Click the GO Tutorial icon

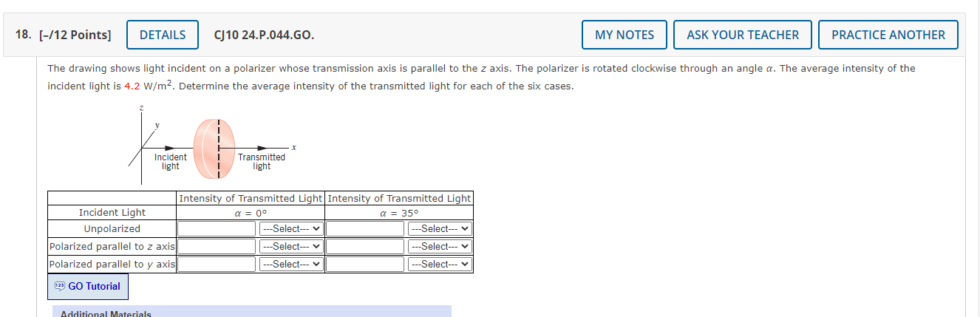point(59,286)
